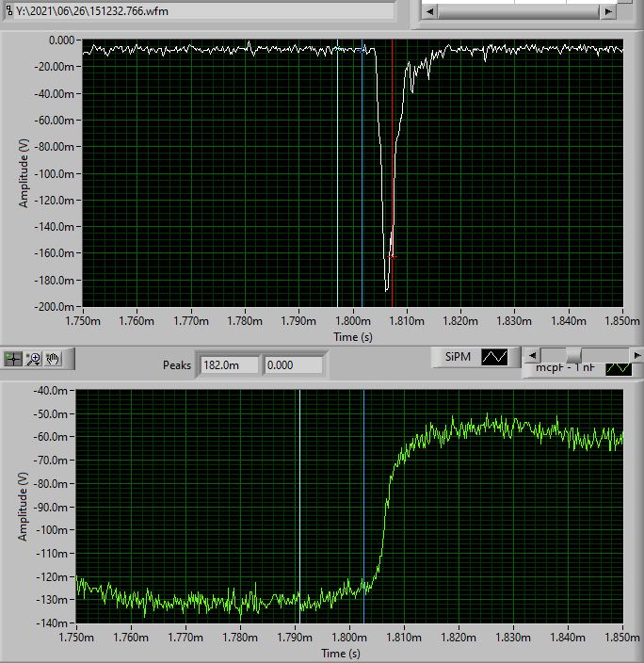Click the -40.0m maximum on lower Y axis
Screen dimensions: 644x663
click(x=50, y=391)
